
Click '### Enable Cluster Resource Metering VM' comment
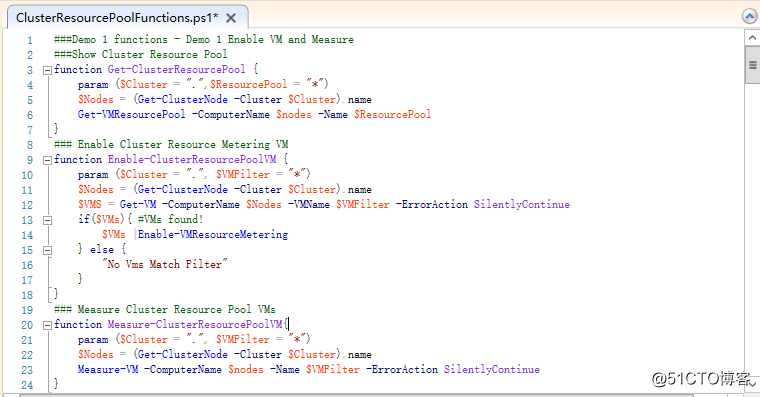tap(171, 144)
